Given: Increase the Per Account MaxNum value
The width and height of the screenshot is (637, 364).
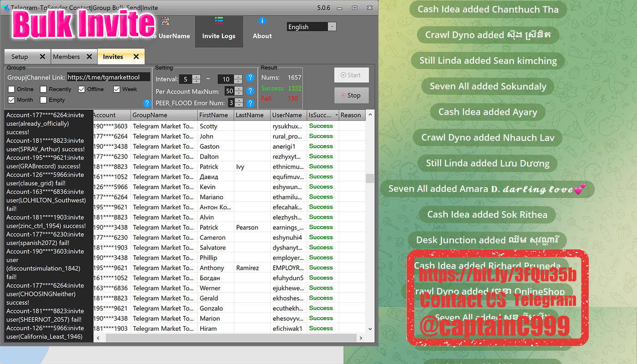Looking at the screenshot, I should [x=239, y=89].
